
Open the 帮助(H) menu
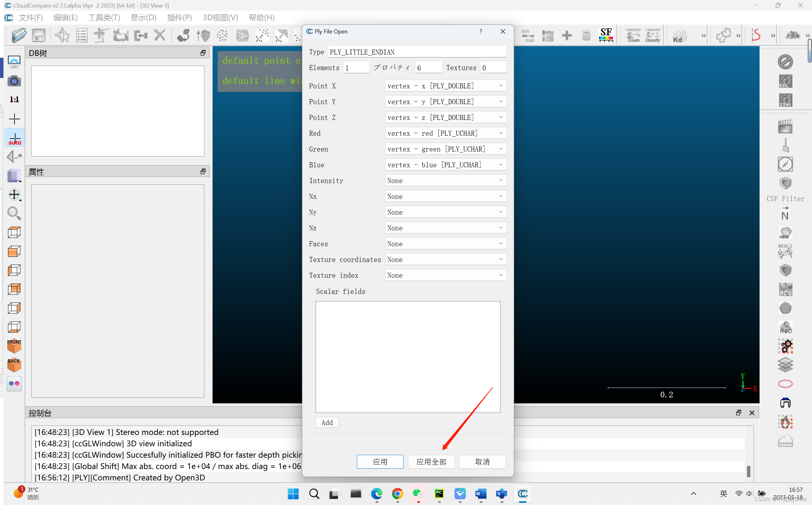262,17
